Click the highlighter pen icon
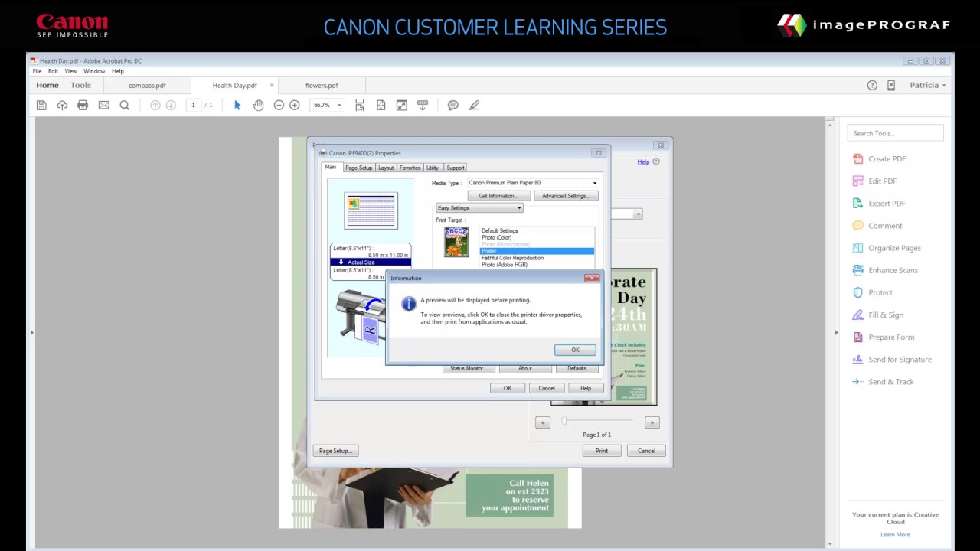The image size is (980, 551). (x=474, y=105)
